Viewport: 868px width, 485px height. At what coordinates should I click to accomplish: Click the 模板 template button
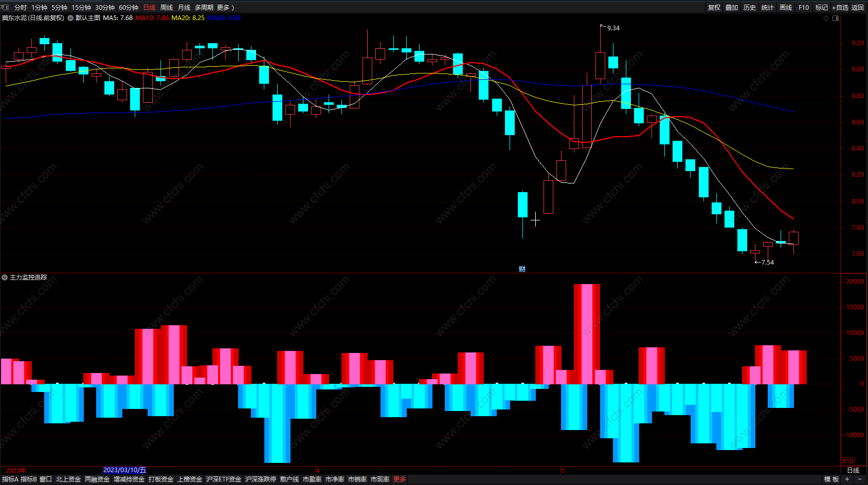pyautogui.click(x=831, y=479)
